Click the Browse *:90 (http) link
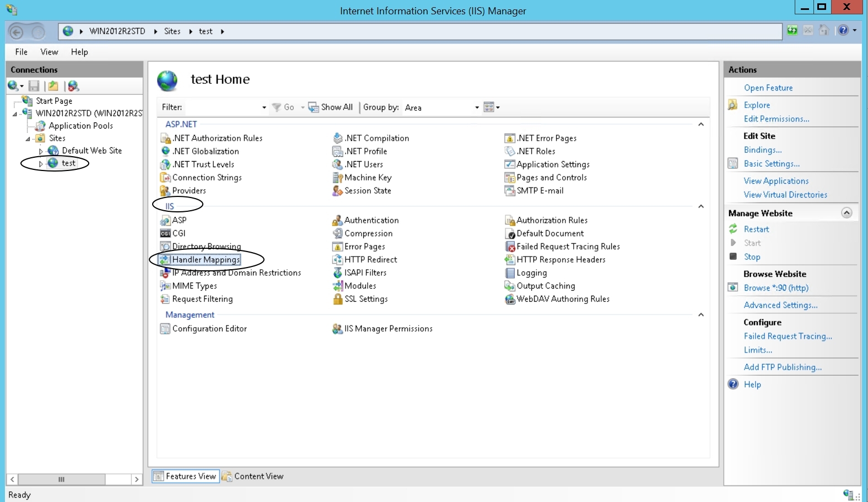Image resolution: width=868 pixels, height=502 pixels. pos(776,288)
